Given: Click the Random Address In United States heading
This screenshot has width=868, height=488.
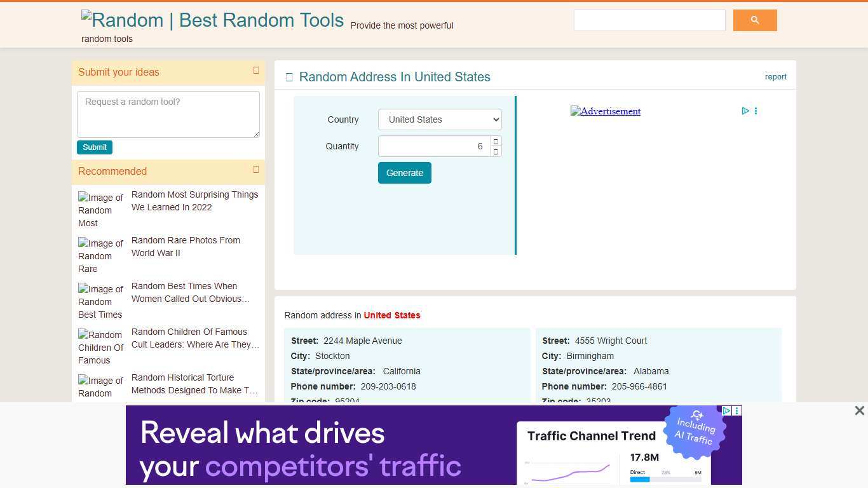Looking at the screenshot, I should pos(394,77).
